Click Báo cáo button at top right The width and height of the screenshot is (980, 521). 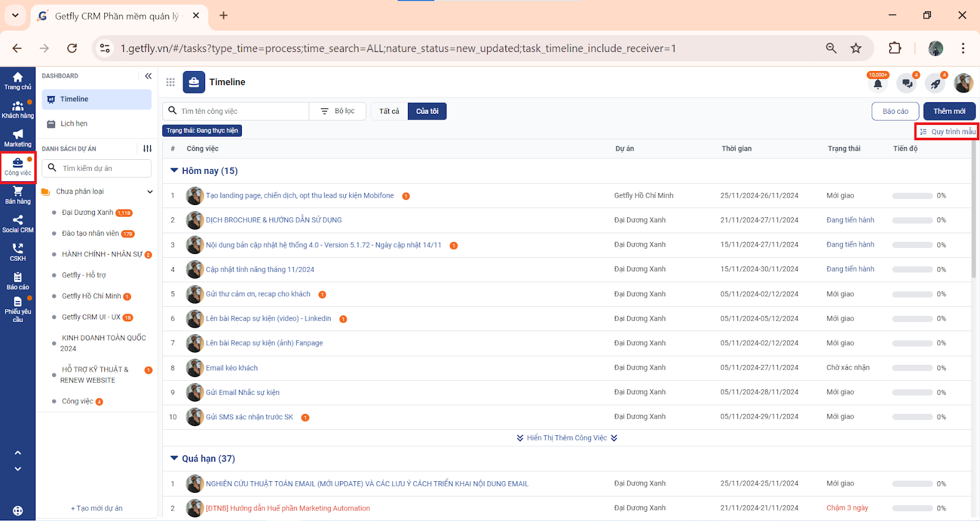point(895,111)
